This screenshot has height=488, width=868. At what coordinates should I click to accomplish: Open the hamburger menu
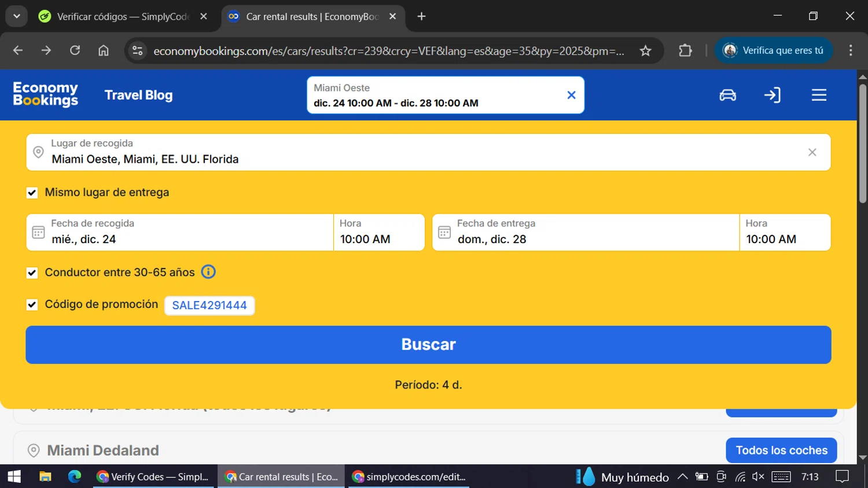[x=819, y=95]
